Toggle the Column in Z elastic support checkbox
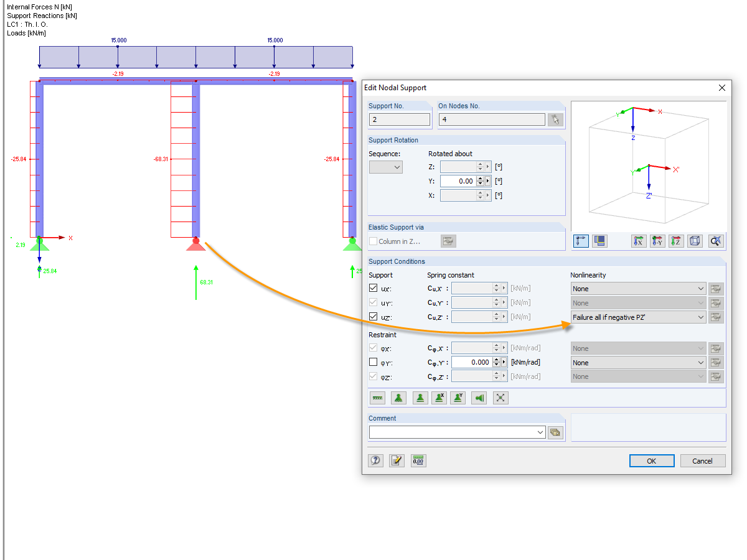This screenshot has height=560, width=747. point(374,241)
